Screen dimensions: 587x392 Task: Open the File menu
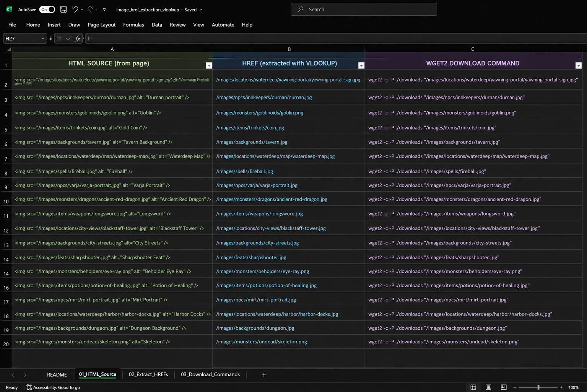pos(12,24)
